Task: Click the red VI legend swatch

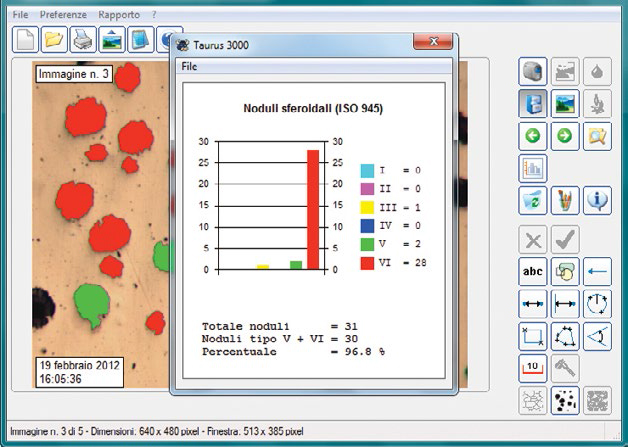Action: 367,264
